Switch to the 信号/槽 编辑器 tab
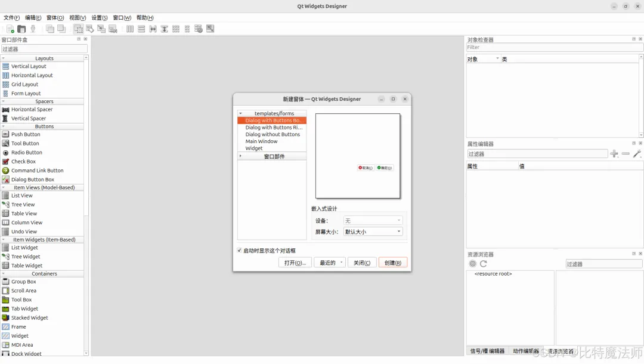644x364 pixels. click(487, 351)
